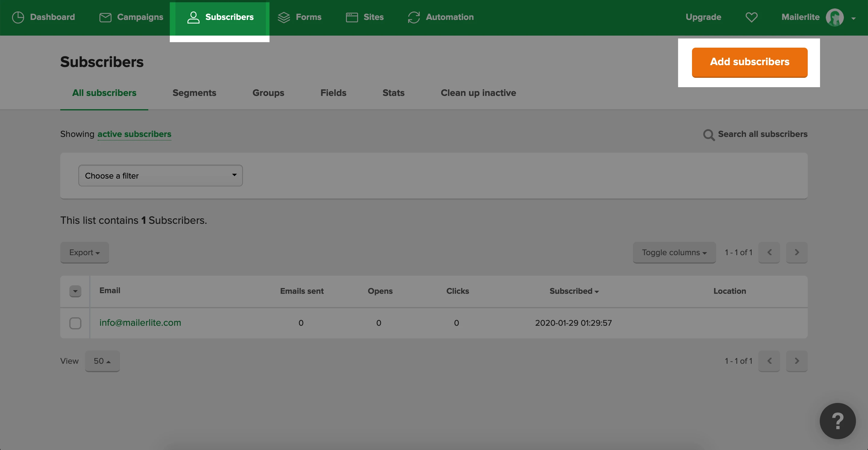The image size is (868, 450).
Task: Open the info@mailerlite.com subscriber link
Action: point(140,323)
